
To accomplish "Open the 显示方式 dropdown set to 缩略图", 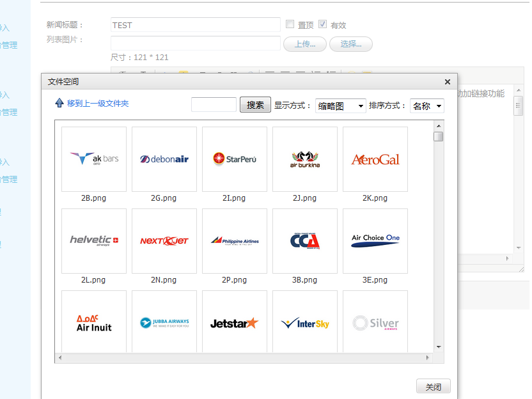I will tap(340, 106).
